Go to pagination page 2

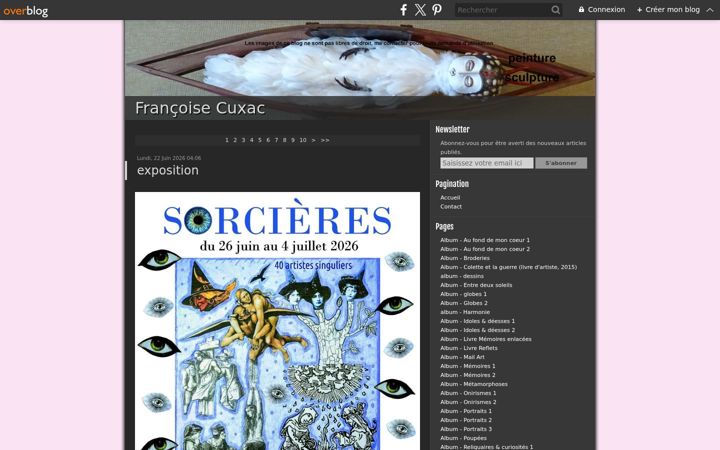[x=235, y=140]
